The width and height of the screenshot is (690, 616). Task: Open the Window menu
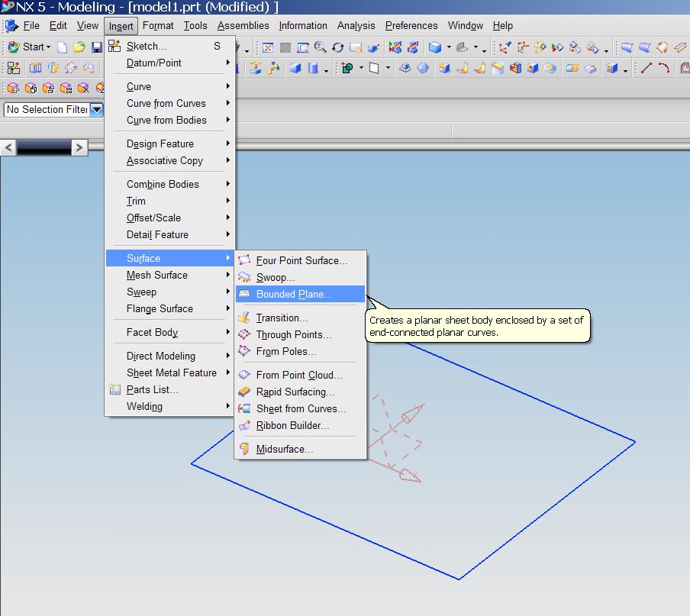click(465, 26)
